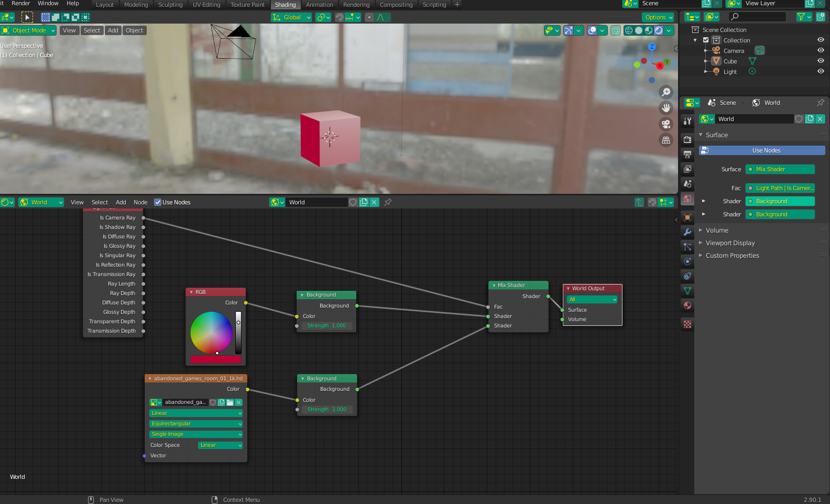The image size is (830, 504).
Task: Collapse the Surface panel
Action: (716, 135)
